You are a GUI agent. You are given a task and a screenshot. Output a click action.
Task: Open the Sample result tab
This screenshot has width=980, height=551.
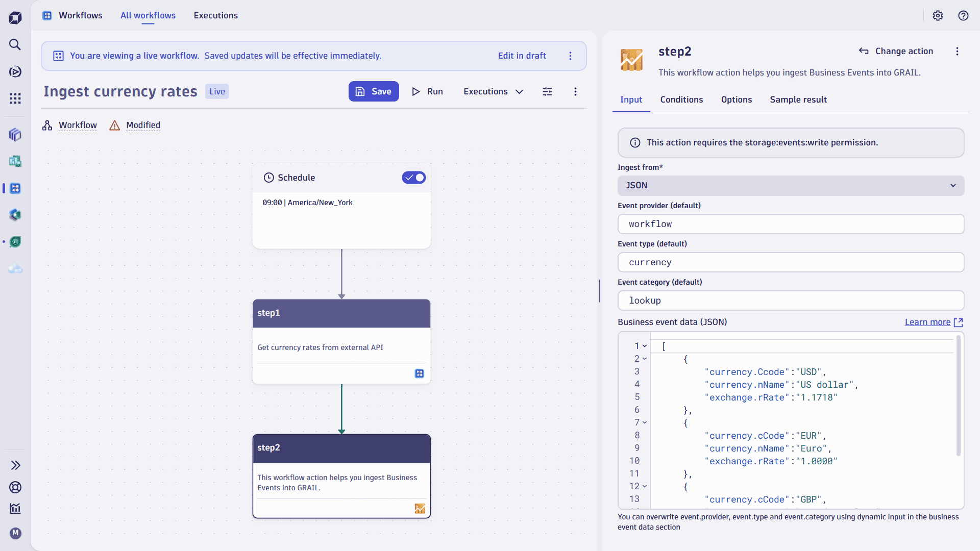pyautogui.click(x=798, y=99)
